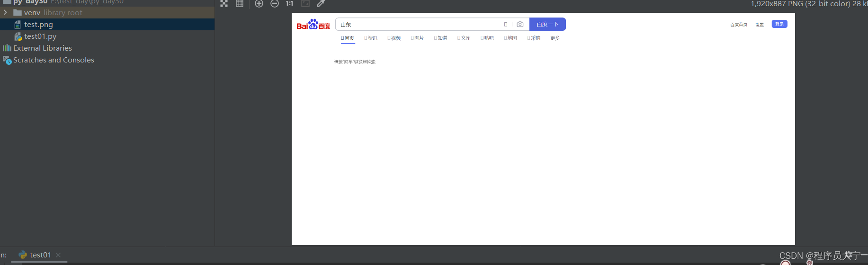The image size is (868, 265).
Task: Select the 贴吧 tab in Baidu preview
Action: click(x=487, y=38)
